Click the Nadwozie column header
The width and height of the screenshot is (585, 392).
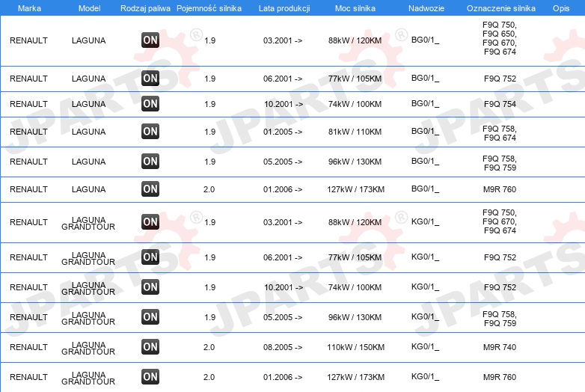(426, 8)
